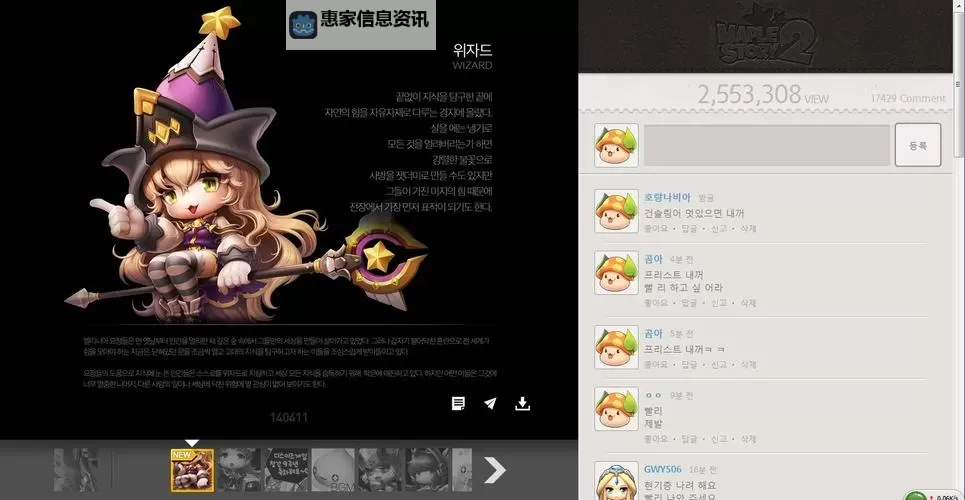Open the second thumbnail after the BGM one
This screenshot has width=965, height=500.
click(427, 470)
